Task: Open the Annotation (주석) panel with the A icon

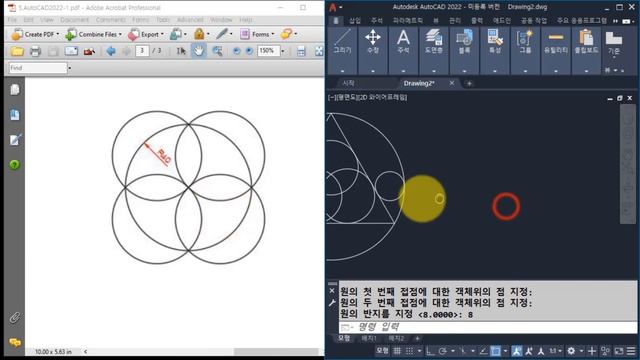Action: pos(403,50)
